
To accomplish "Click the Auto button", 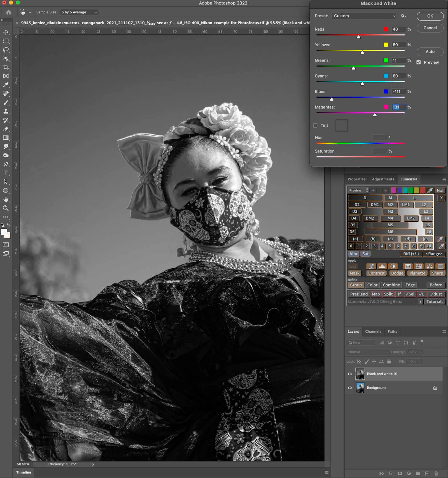I will pyautogui.click(x=430, y=51).
